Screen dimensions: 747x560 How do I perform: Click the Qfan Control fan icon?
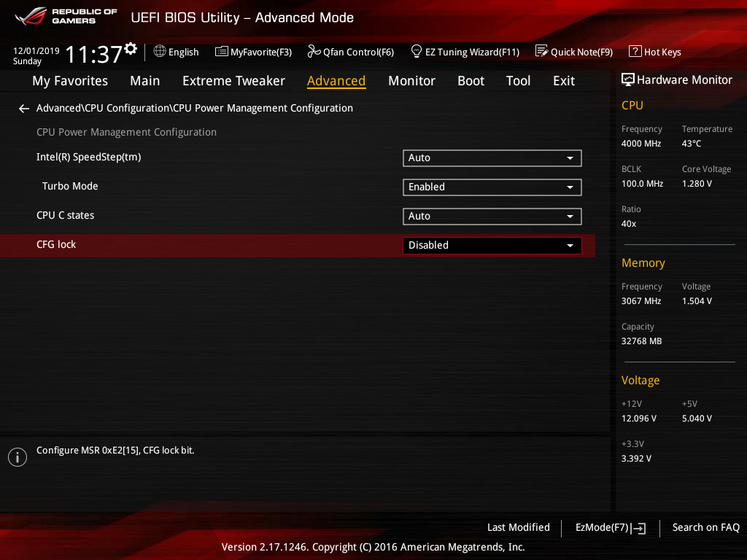(x=314, y=51)
